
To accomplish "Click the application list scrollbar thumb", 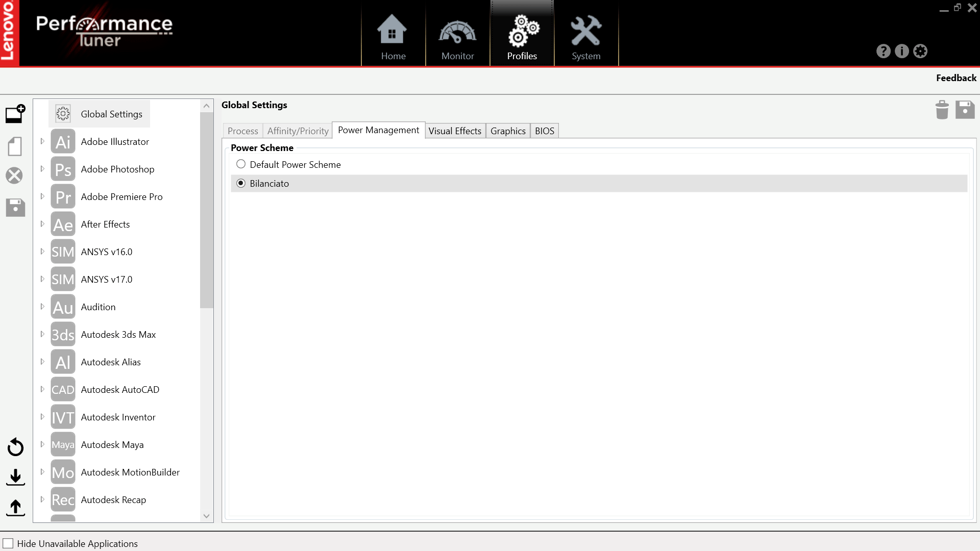I will (x=206, y=210).
